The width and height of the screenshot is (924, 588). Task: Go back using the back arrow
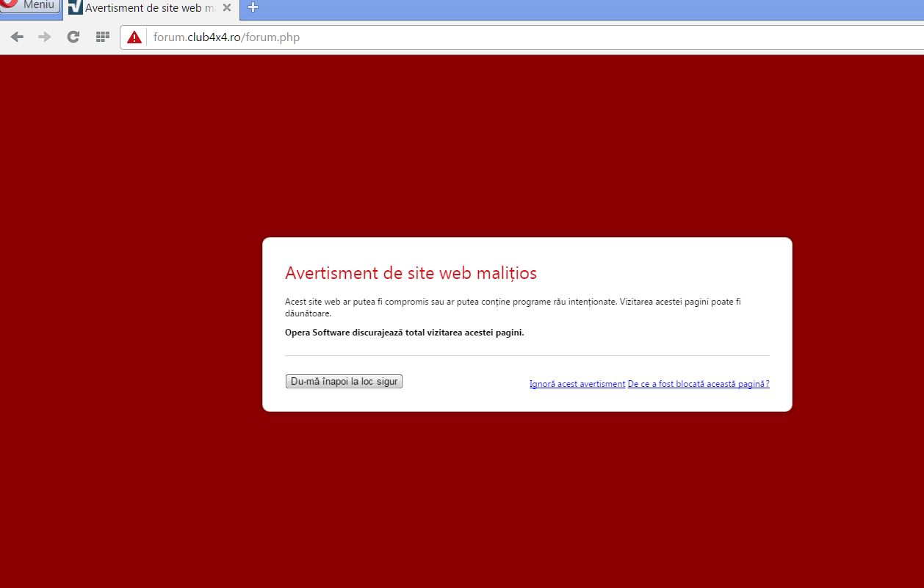coord(17,37)
